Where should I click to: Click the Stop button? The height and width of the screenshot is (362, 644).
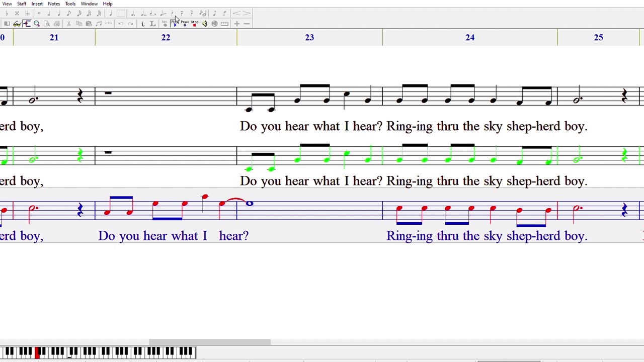[x=194, y=24]
